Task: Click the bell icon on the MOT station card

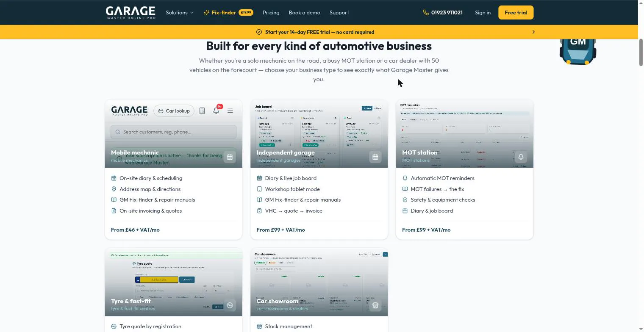Action: pyautogui.click(x=521, y=157)
